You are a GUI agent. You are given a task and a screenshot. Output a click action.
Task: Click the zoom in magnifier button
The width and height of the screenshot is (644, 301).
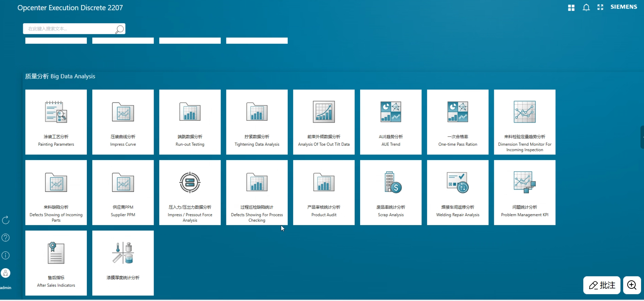pos(632,285)
